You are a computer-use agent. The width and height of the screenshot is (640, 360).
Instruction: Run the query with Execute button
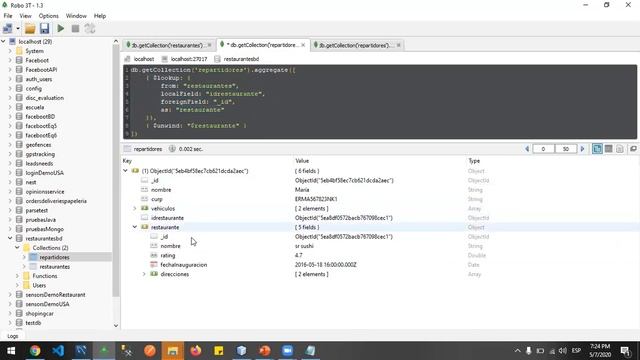(61, 29)
